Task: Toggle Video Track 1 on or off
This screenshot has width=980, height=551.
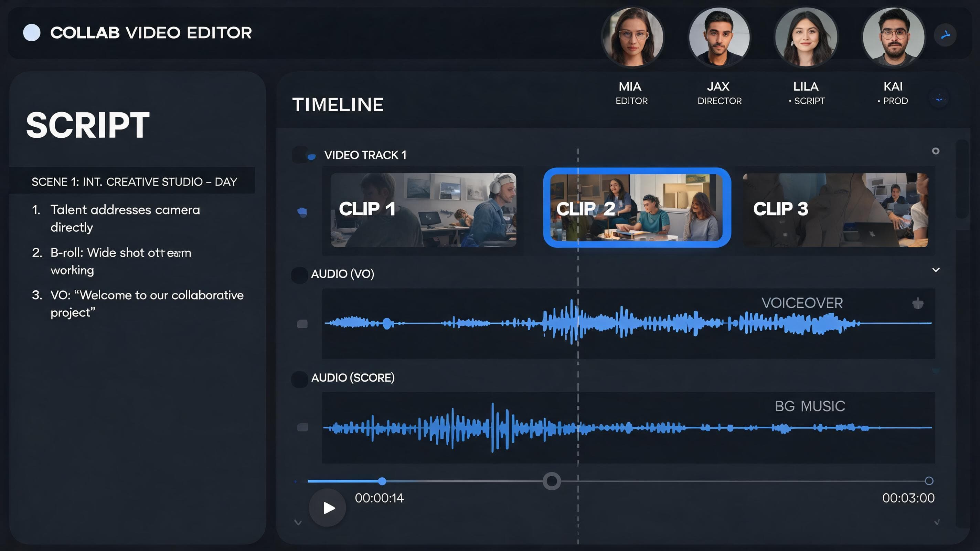Action: pos(304,155)
